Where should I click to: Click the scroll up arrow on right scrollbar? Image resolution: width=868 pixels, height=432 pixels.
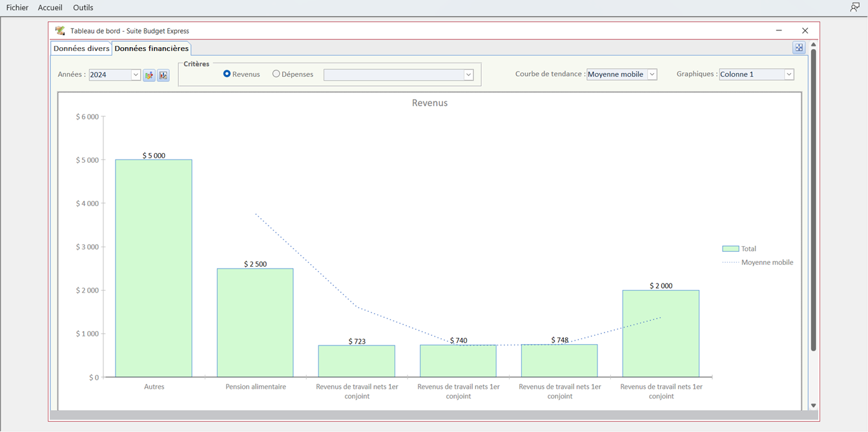click(813, 45)
